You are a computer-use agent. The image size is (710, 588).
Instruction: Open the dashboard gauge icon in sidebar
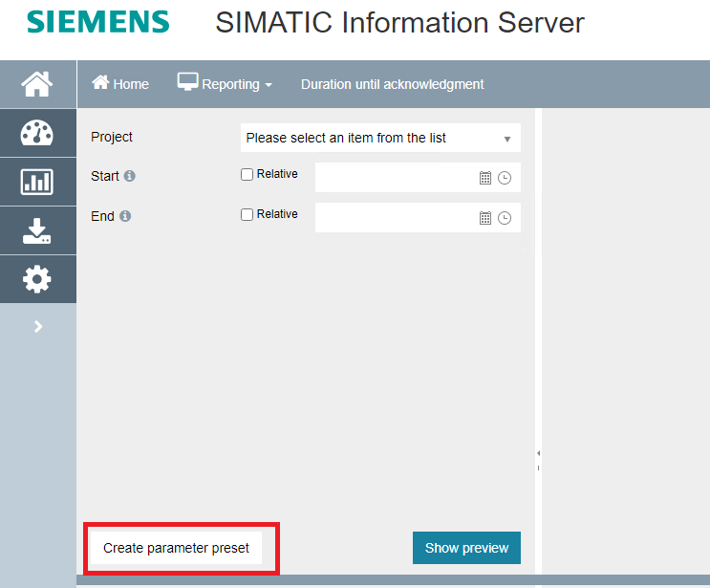pyautogui.click(x=37, y=133)
